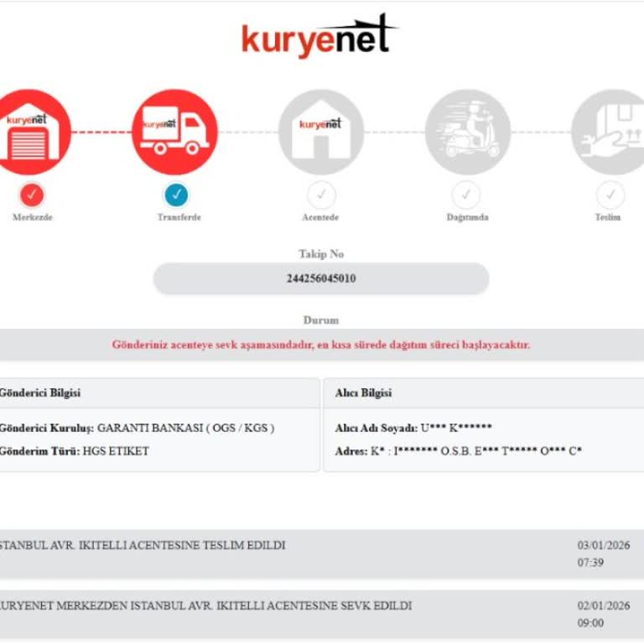Click the date 02/01/2026 09:00

[604, 614]
